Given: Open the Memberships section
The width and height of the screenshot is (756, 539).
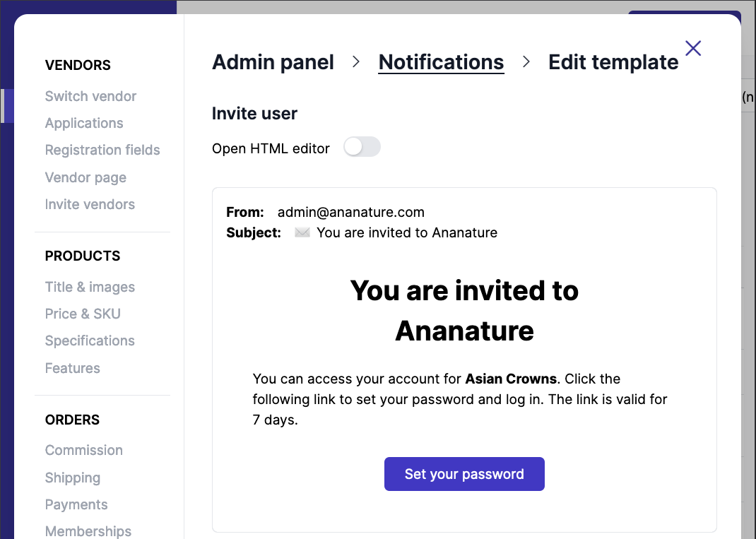Looking at the screenshot, I should [88, 531].
